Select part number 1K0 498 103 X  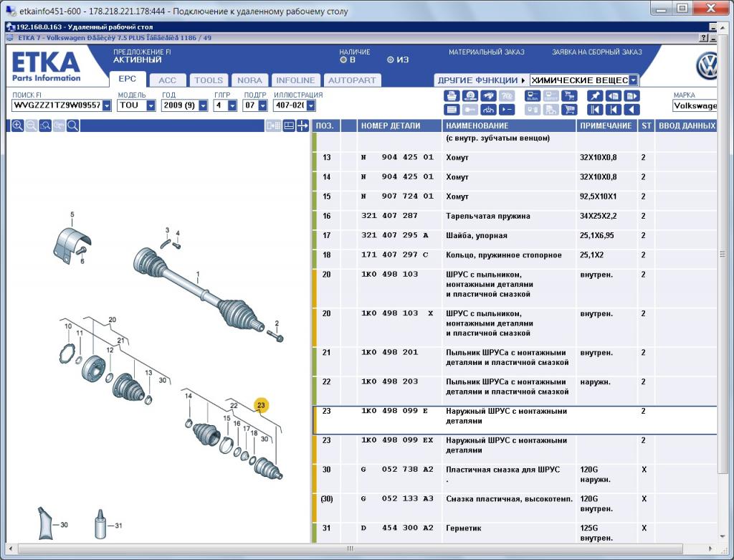397,313
